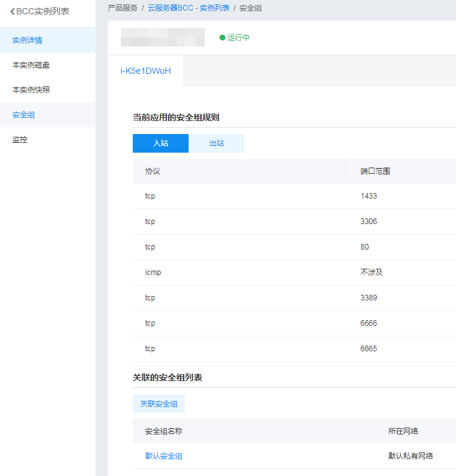The width and height of the screenshot is (456, 476).
Task: Click the green 运行中 status indicator
Action: (x=235, y=37)
